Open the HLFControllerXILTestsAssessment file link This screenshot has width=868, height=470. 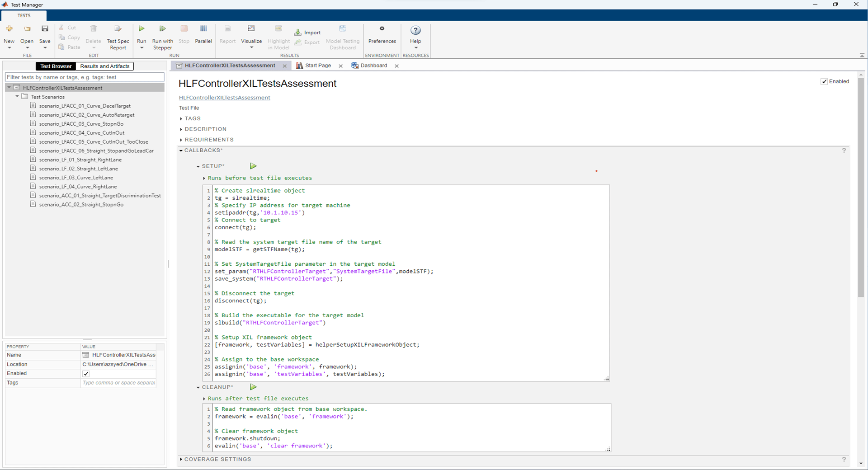[224, 98]
